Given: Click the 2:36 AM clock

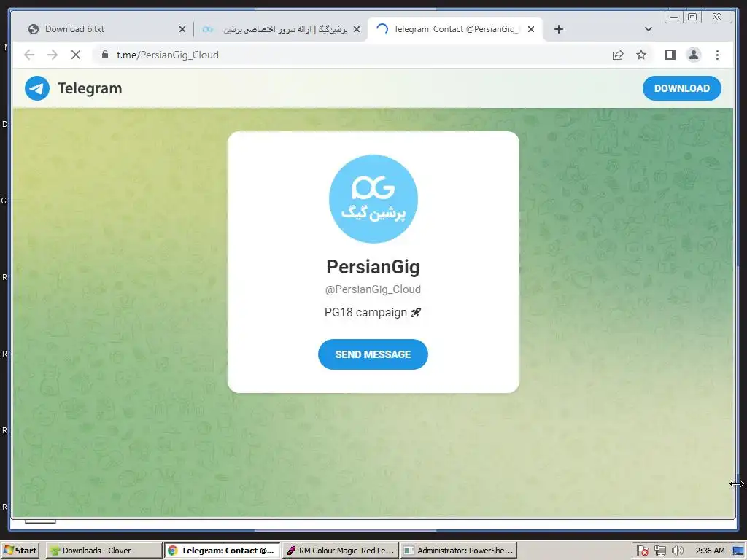Looking at the screenshot, I should click(710, 551).
